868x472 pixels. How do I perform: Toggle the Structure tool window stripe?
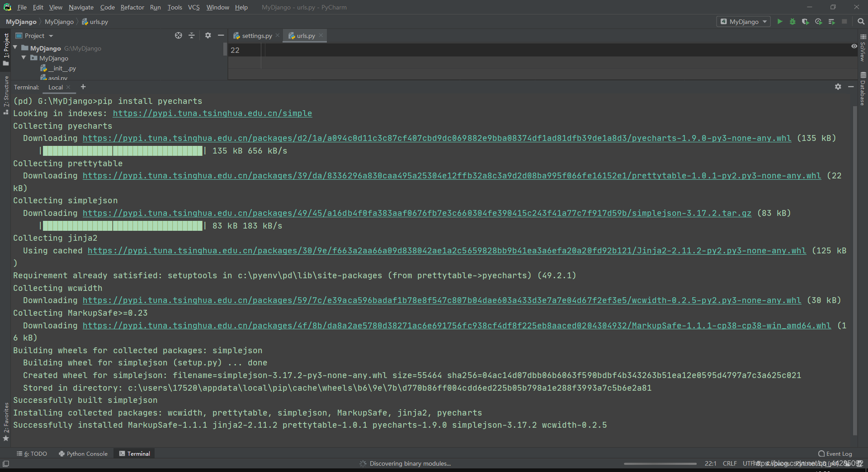[x=6, y=95]
